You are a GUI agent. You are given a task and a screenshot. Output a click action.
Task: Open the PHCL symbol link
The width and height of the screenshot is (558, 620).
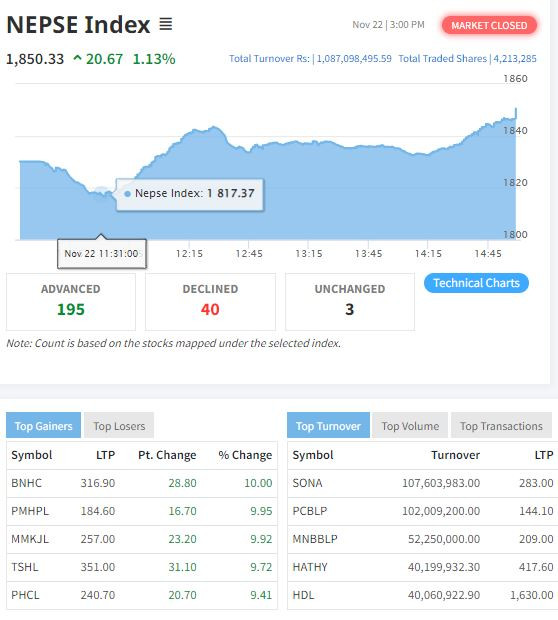(x=25, y=595)
